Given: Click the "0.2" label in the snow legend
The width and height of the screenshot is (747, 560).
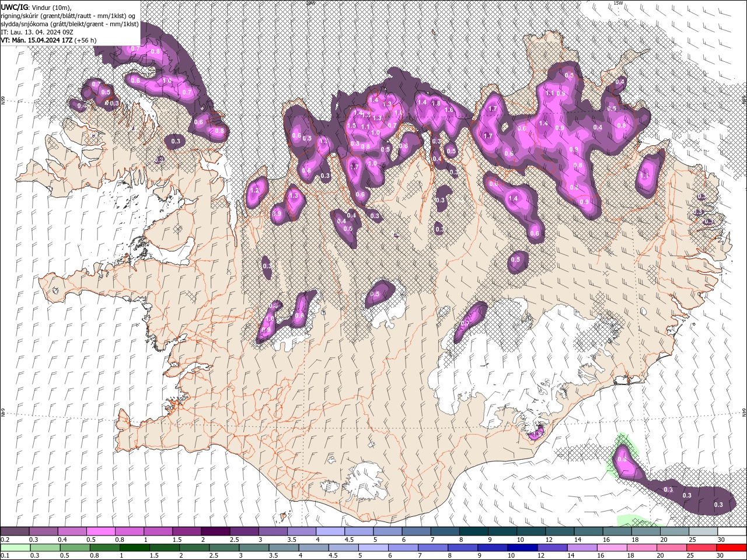Looking at the screenshot, I should [x=5, y=540].
